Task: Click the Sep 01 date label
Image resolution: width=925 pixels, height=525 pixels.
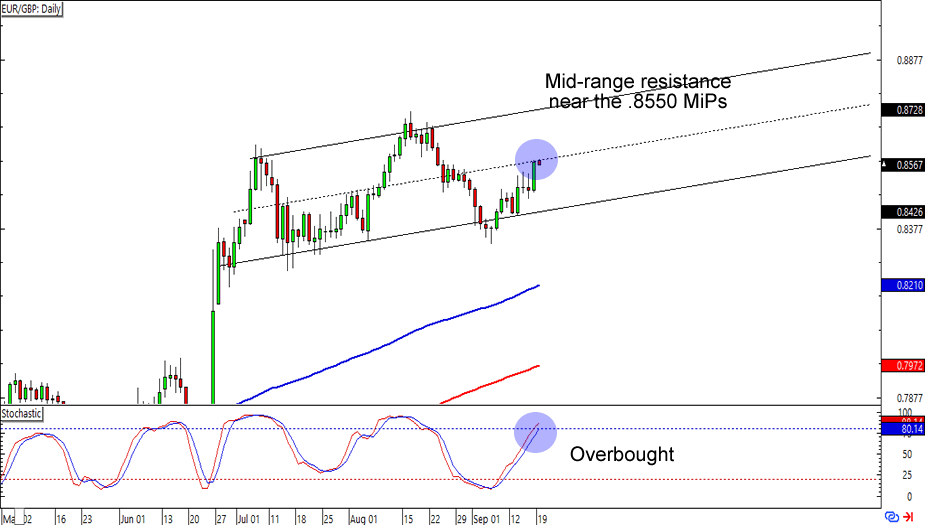Action: pyautogui.click(x=487, y=519)
